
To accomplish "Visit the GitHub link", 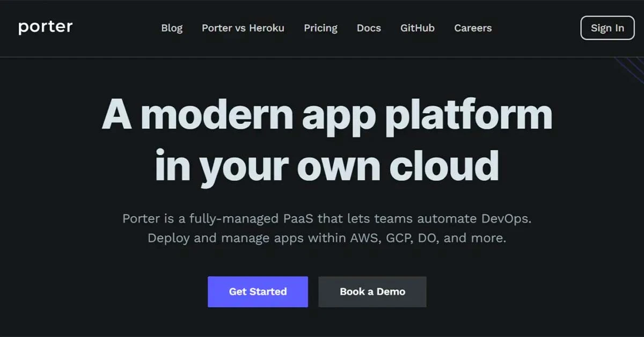I will pos(418,28).
